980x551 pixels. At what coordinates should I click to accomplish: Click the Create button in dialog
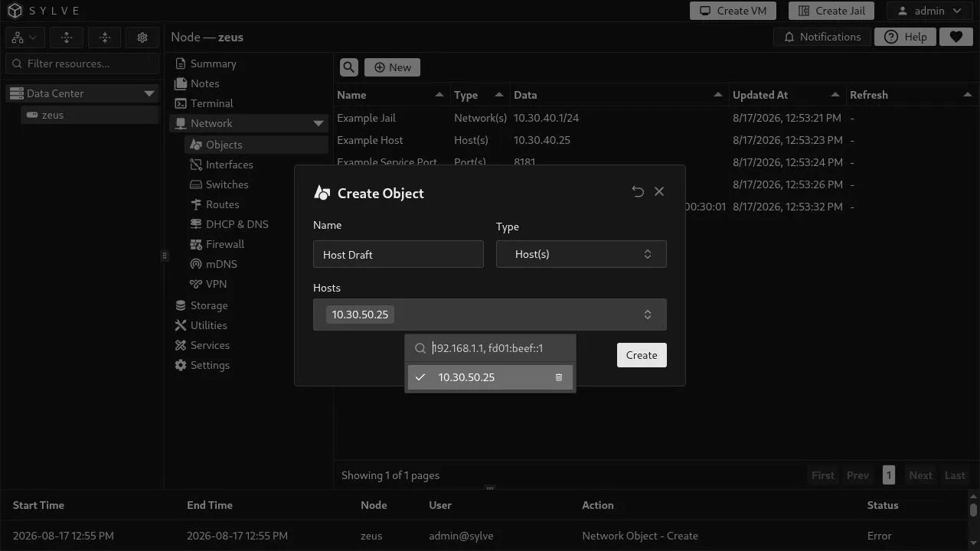(642, 355)
